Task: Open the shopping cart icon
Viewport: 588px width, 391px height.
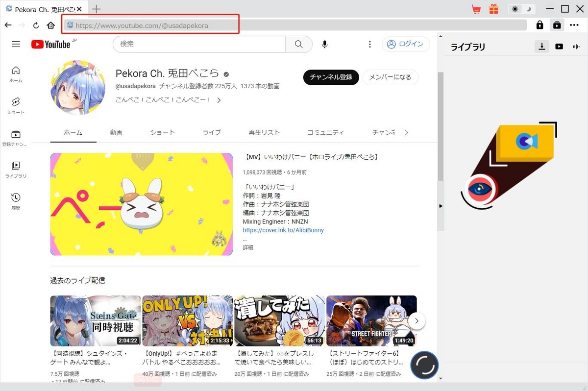Action: tap(476, 9)
